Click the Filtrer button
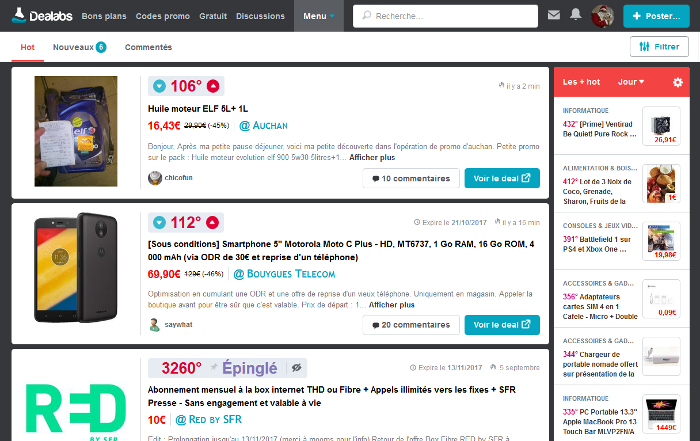Image resolution: width=700 pixels, height=441 pixels. [659, 46]
